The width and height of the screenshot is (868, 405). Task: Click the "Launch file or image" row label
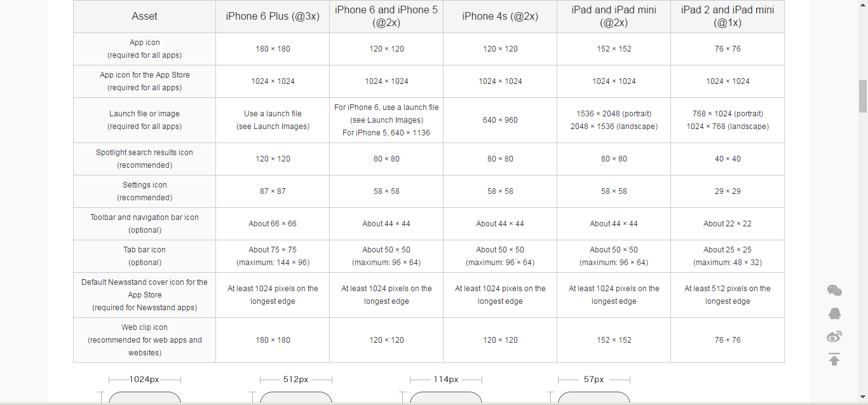point(145,114)
